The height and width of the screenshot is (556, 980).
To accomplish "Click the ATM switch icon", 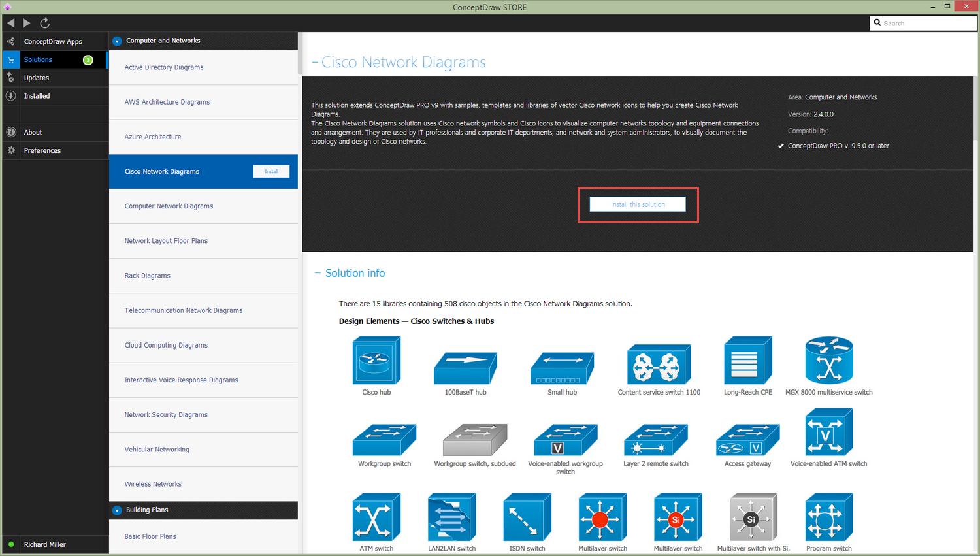I will [x=376, y=517].
